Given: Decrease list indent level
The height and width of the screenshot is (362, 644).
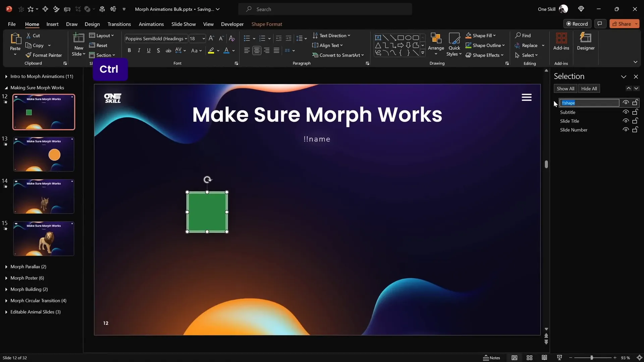Looking at the screenshot, I should pos(279,39).
